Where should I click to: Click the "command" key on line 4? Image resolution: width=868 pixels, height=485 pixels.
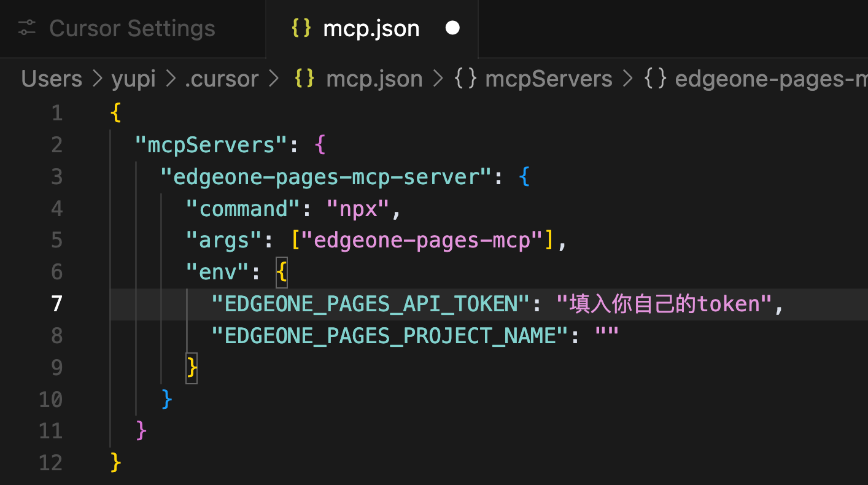point(243,209)
